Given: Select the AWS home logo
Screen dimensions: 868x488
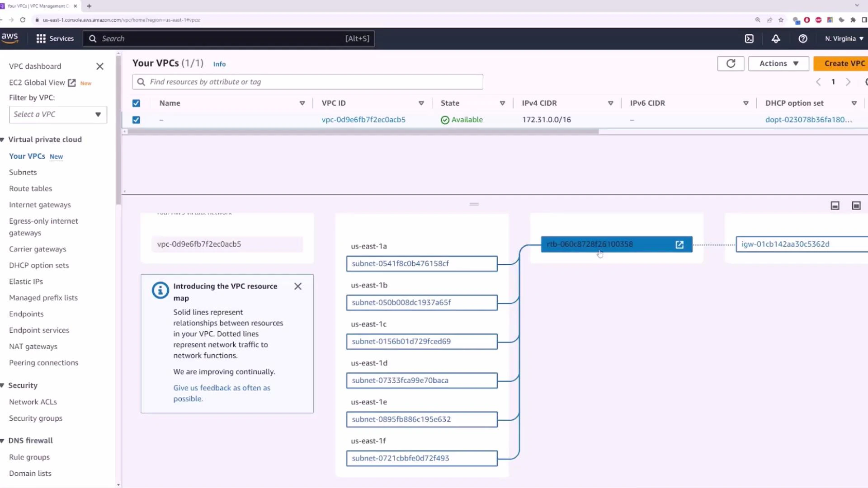Looking at the screenshot, I should [x=9, y=38].
